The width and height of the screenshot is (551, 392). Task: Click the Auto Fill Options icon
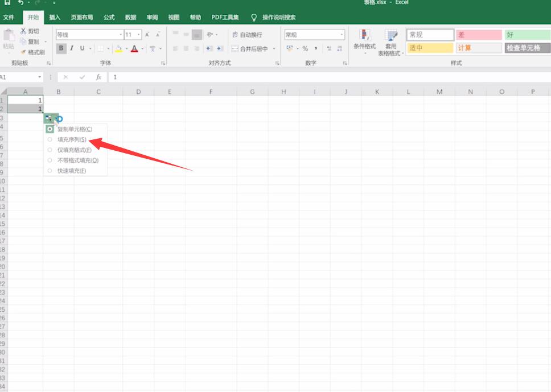tap(48, 118)
